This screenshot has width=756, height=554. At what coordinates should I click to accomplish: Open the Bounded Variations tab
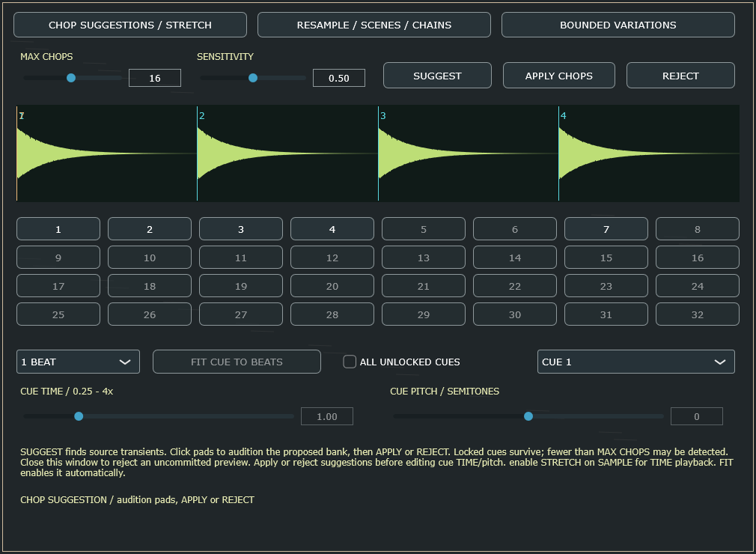[x=618, y=25]
